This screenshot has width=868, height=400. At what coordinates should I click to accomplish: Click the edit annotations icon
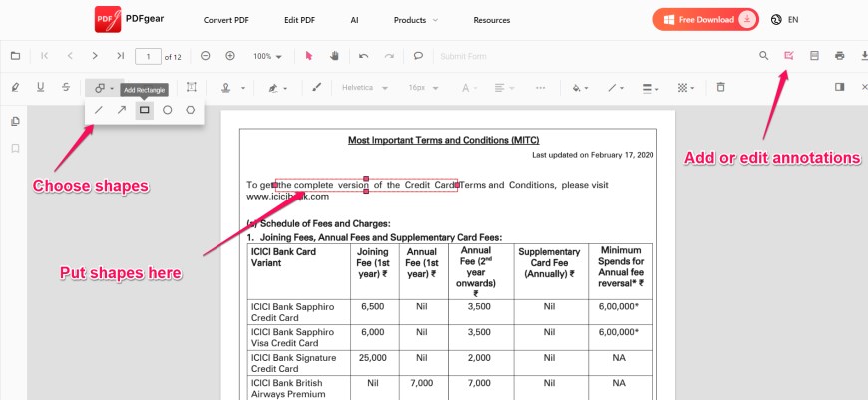tap(789, 56)
